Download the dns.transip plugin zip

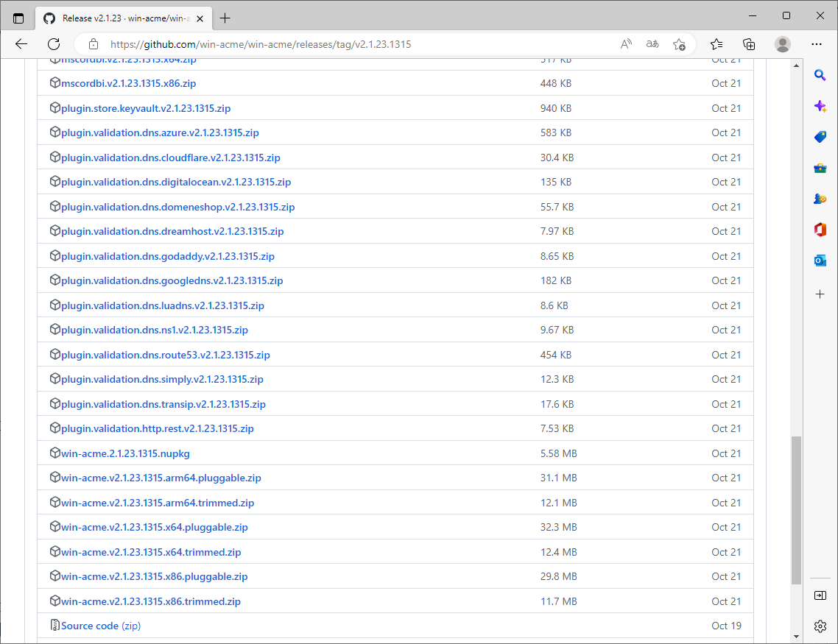[x=163, y=404]
